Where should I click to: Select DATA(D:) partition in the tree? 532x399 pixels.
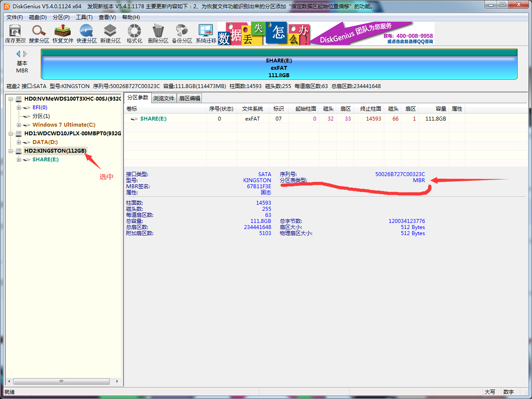(45, 142)
